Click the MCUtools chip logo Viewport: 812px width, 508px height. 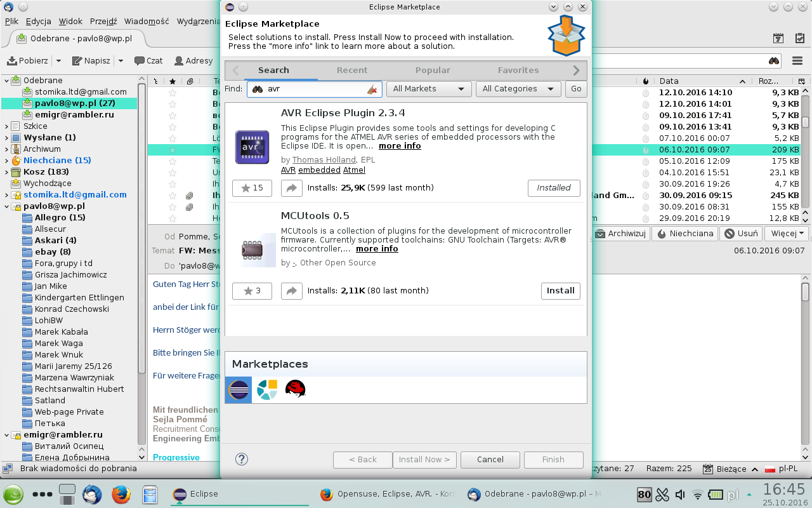pyautogui.click(x=258, y=250)
